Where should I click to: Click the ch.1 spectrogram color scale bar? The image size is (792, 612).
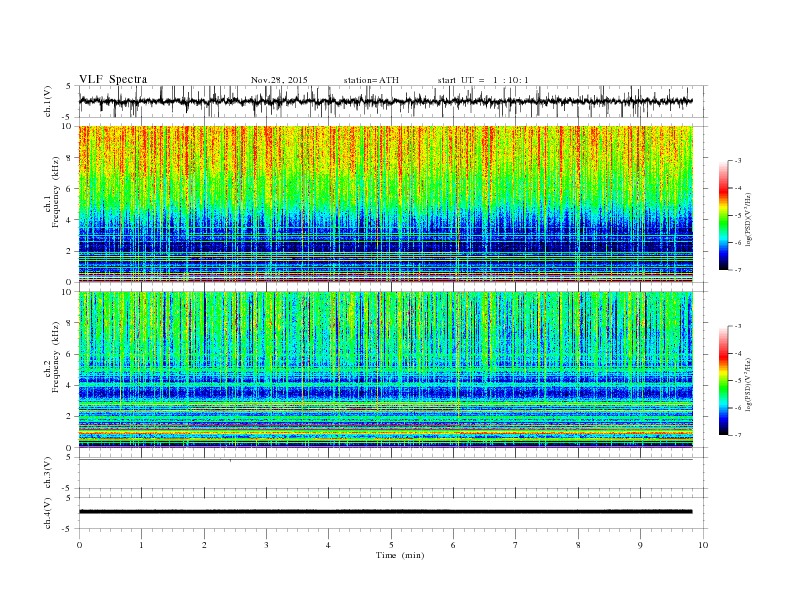click(723, 216)
